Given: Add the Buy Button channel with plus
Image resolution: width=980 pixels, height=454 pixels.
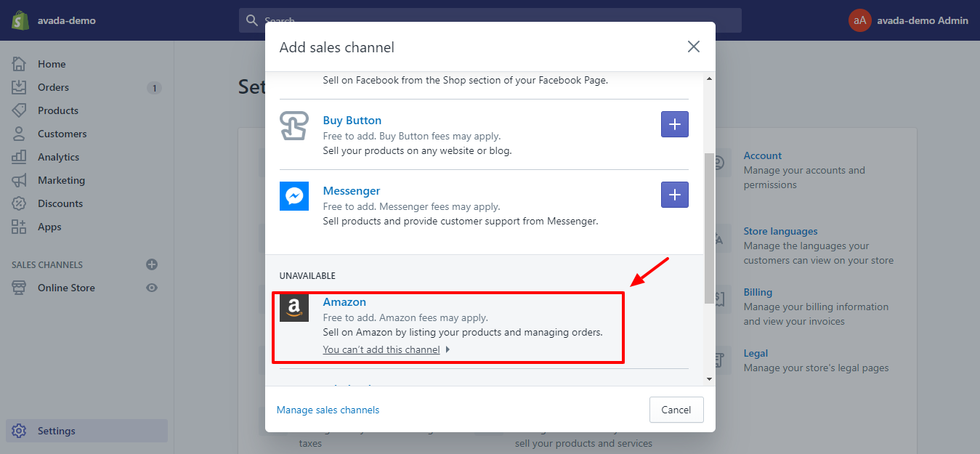Looking at the screenshot, I should tap(675, 124).
